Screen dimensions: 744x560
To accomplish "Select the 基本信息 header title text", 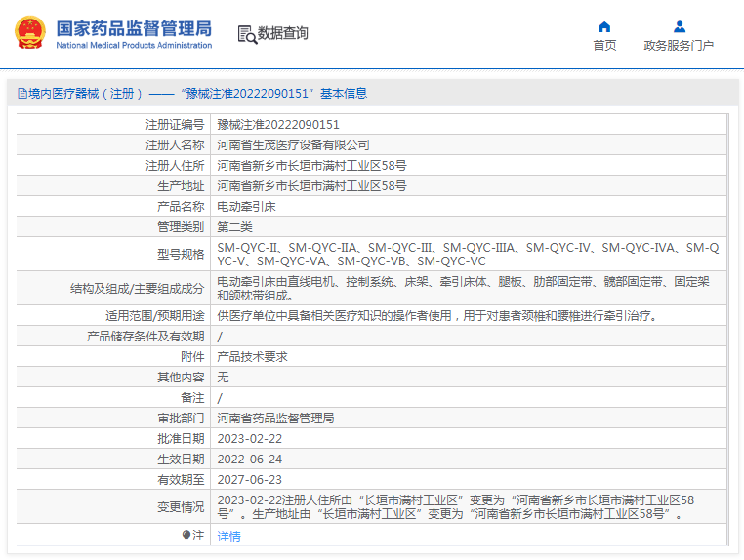I will (344, 93).
